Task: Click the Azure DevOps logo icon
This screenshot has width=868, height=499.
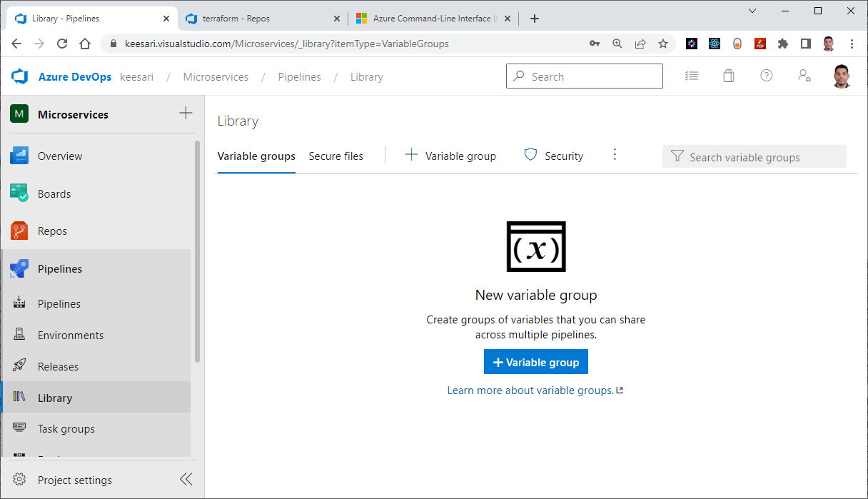Action: click(x=19, y=76)
